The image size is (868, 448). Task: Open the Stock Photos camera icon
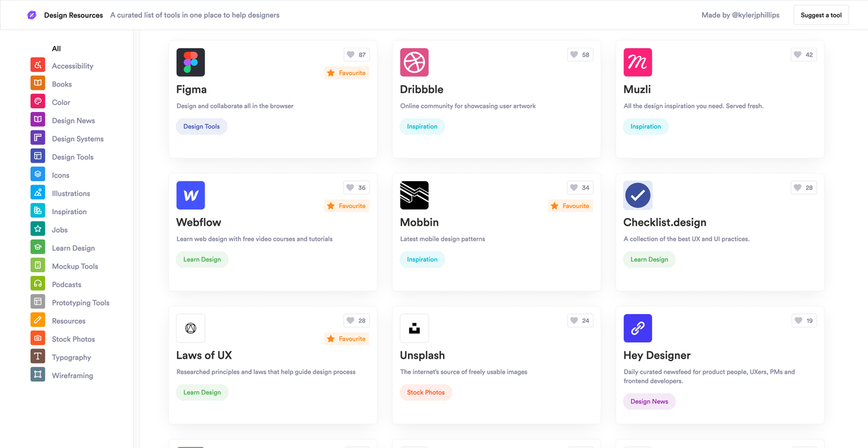pos(38,339)
